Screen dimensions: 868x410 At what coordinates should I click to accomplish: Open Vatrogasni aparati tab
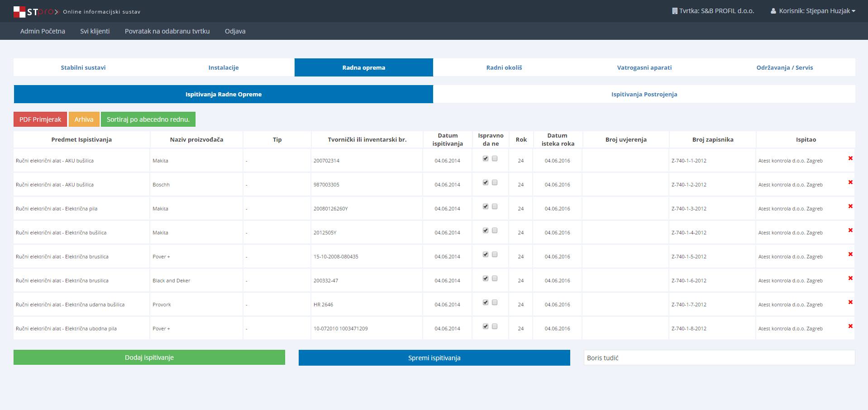click(x=644, y=67)
